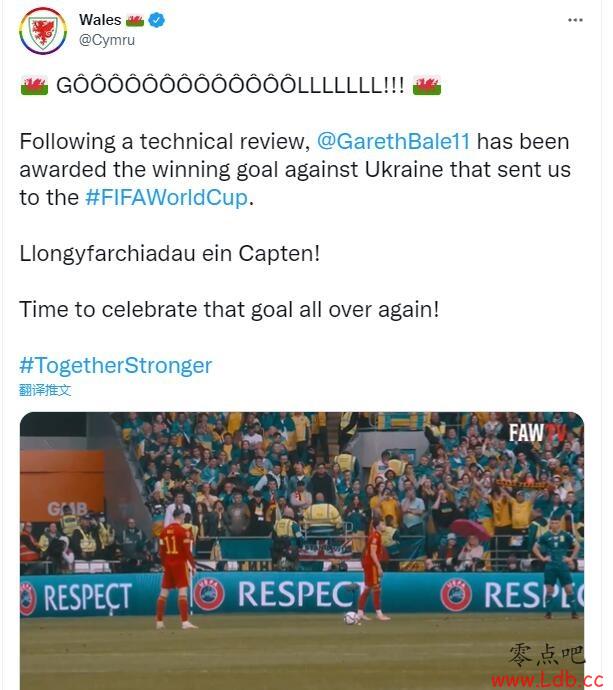Click the Welsh flag emoji after LLLLL!!!

[x=427, y=85]
